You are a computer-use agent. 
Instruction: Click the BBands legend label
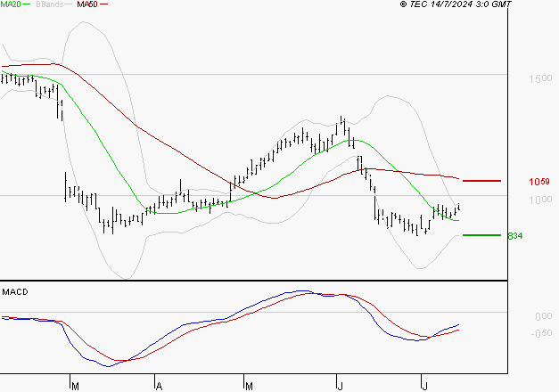(x=49, y=4)
